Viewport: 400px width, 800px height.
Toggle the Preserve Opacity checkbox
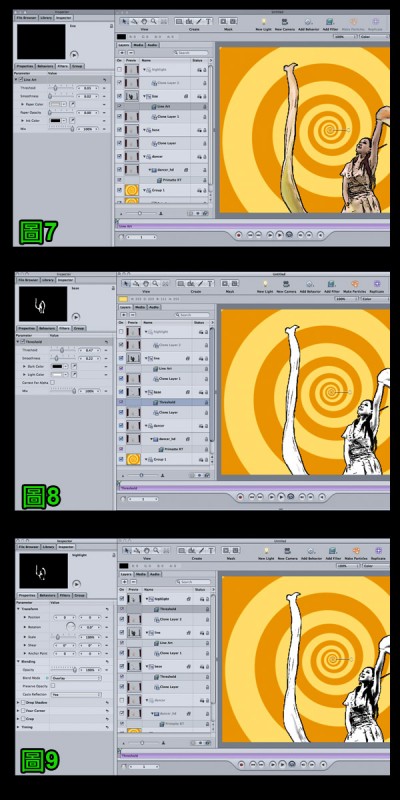53,686
